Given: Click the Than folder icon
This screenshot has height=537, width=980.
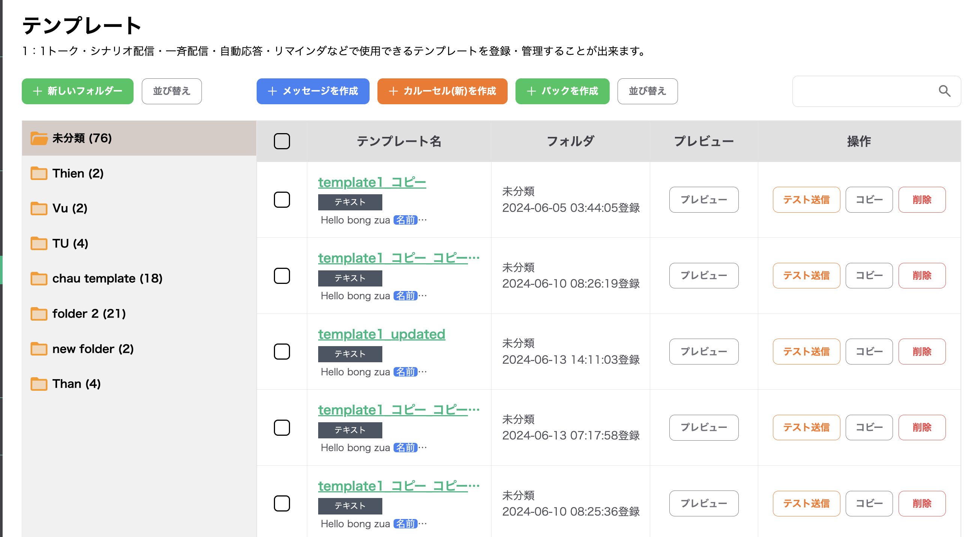Looking at the screenshot, I should (x=39, y=384).
